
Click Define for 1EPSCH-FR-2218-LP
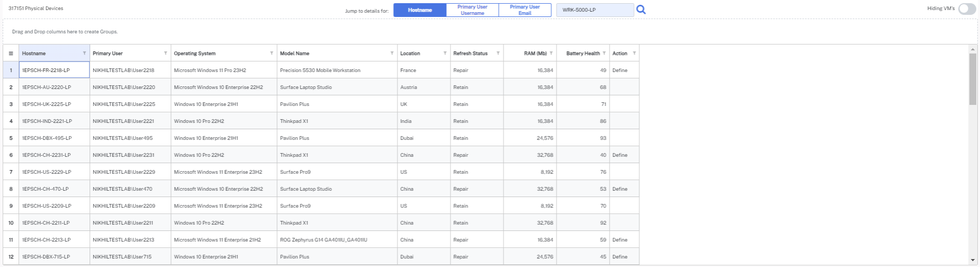[620, 70]
